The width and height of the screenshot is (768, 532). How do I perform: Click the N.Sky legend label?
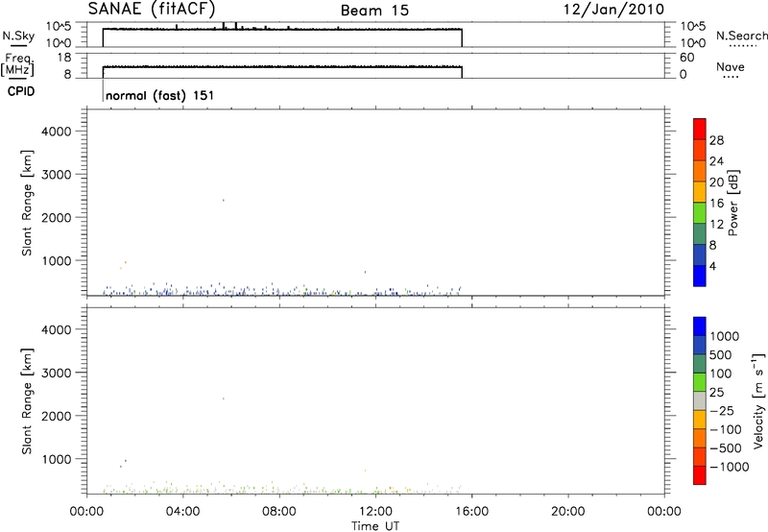(x=18, y=36)
